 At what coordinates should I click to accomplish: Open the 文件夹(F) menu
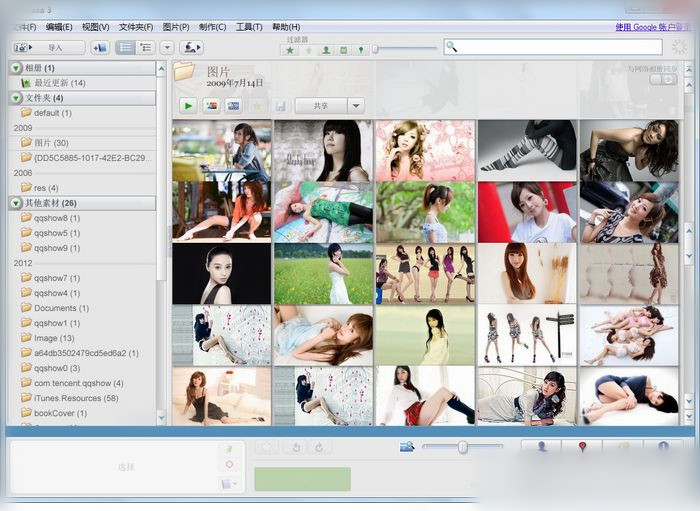136,27
